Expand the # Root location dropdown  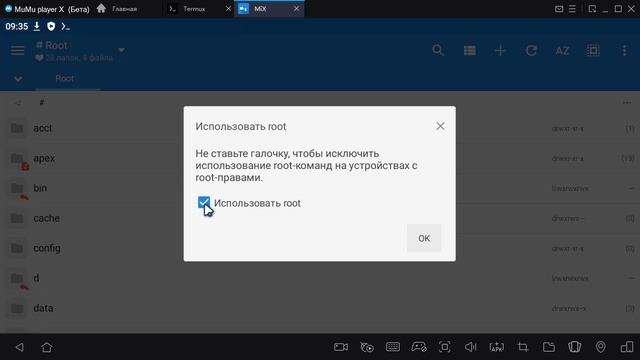121,50
